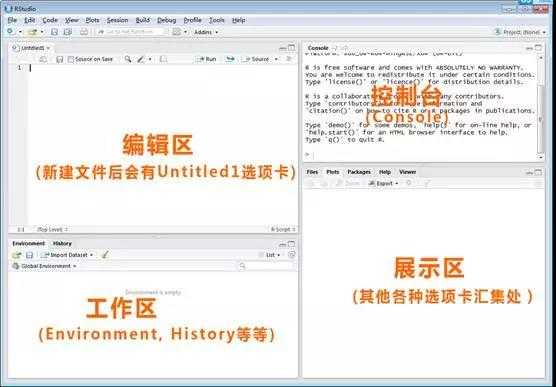Click the Go to file/function search field
Screen dimensions: 556x387
[133, 32]
